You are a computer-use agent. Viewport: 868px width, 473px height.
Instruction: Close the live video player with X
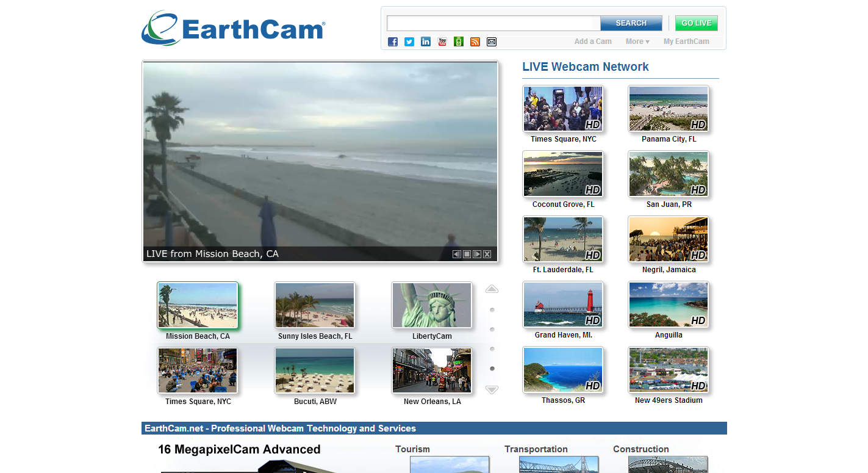[x=487, y=254]
